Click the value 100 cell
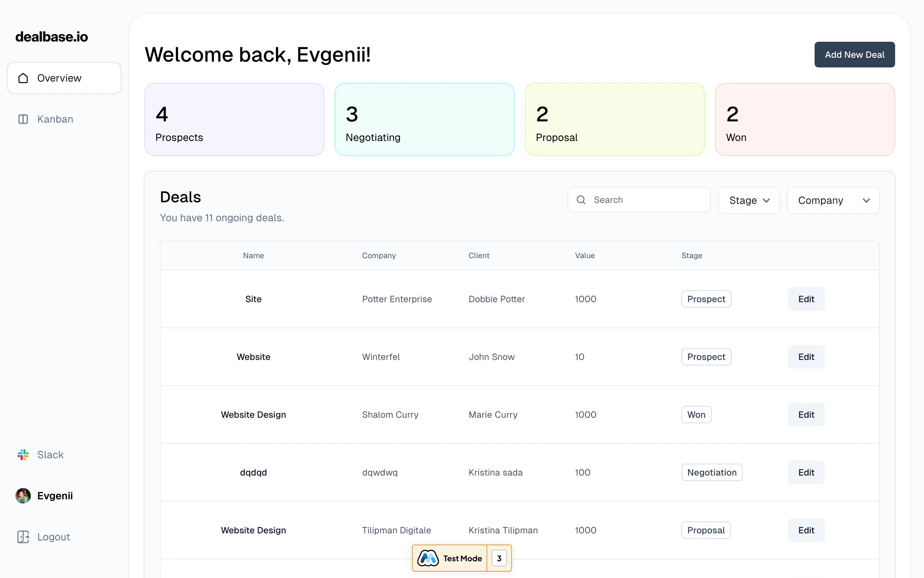The height and width of the screenshot is (578, 924). coord(582,472)
